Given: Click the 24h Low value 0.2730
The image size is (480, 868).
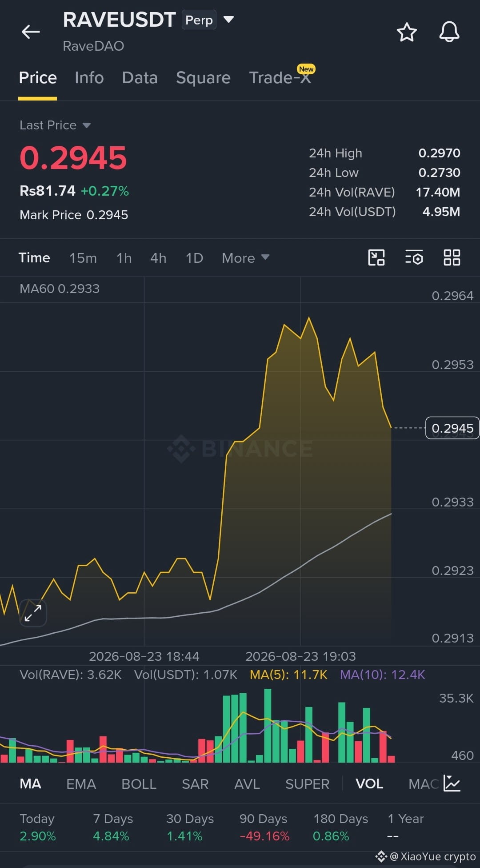Looking at the screenshot, I should pyautogui.click(x=439, y=173).
